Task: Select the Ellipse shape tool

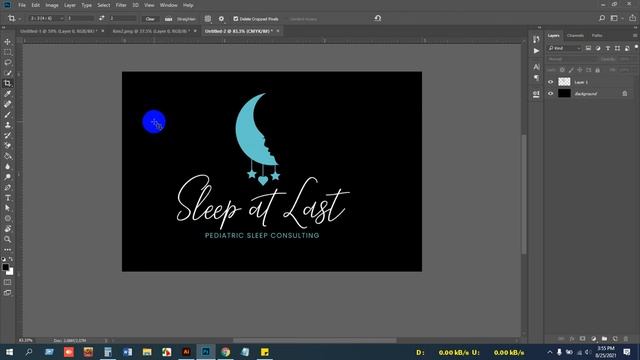Action: [7, 218]
